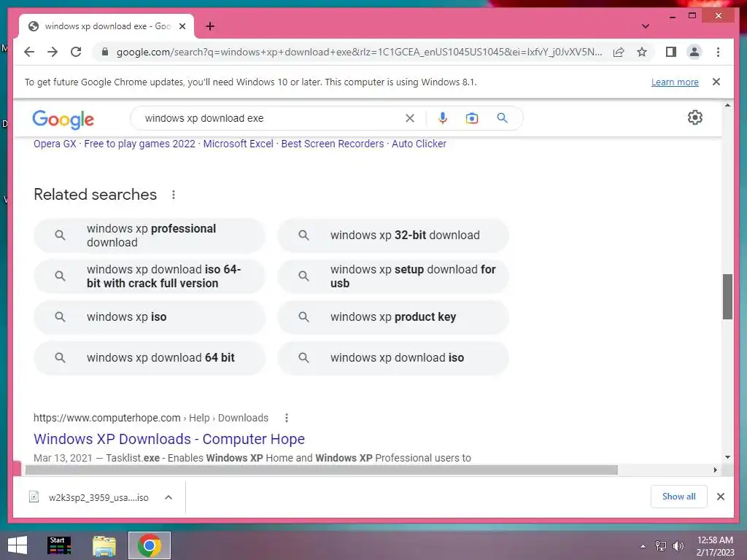The width and height of the screenshot is (747, 560).
Task: Close the windows xp download exe tab
Action: 182,26
